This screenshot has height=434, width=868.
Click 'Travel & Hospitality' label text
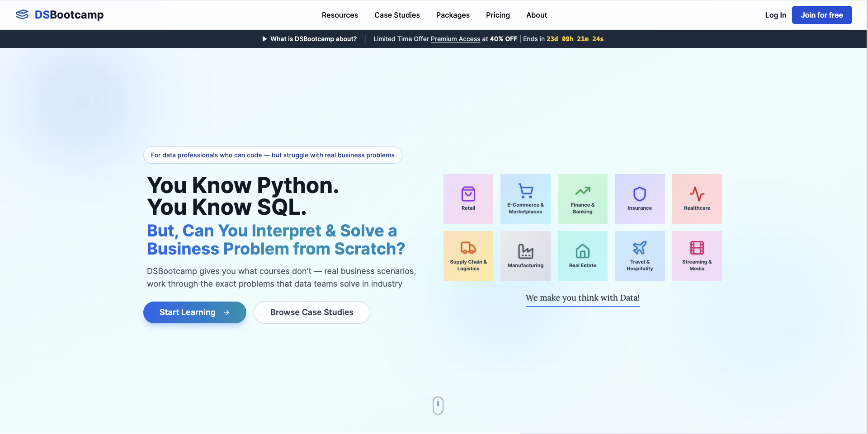pyautogui.click(x=640, y=265)
